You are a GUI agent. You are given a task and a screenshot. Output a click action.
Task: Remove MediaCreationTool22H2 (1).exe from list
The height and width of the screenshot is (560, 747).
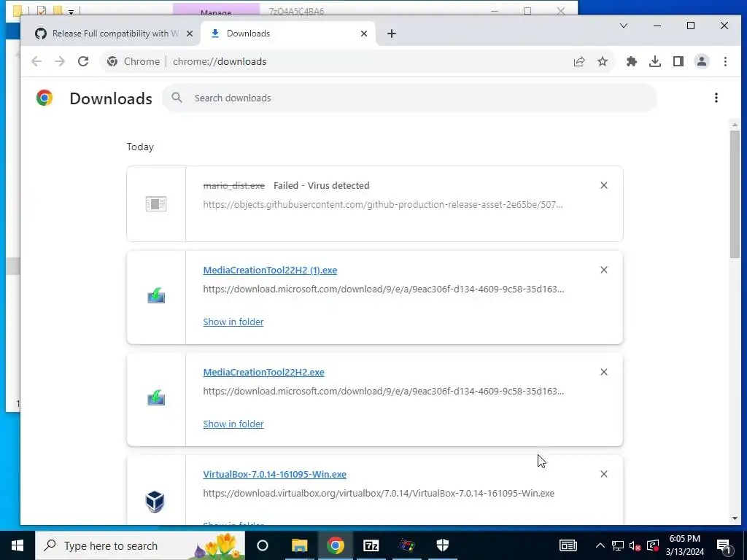click(603, 270)
